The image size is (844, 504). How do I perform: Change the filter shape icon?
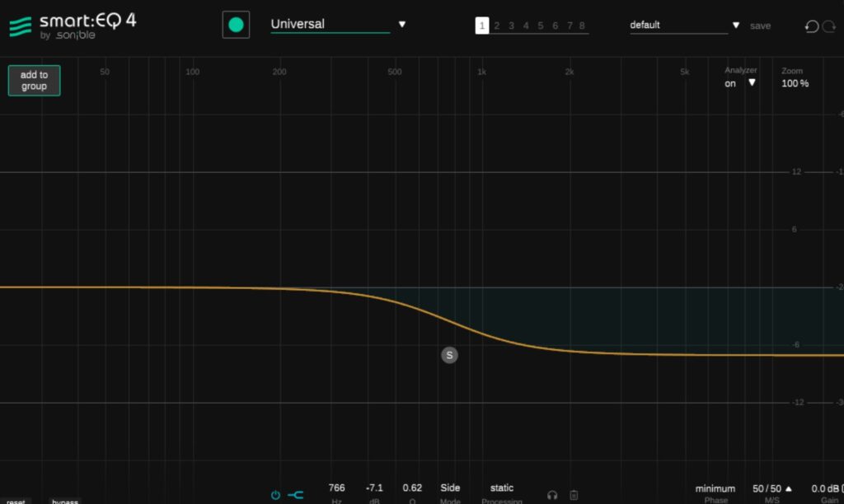[296, 495]
